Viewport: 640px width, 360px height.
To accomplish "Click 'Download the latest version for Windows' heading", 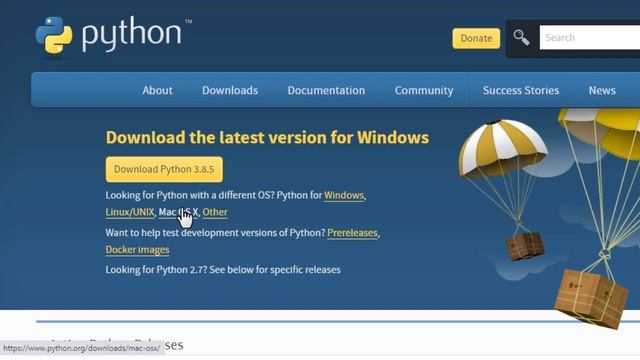I will click(x=267, y=138).
